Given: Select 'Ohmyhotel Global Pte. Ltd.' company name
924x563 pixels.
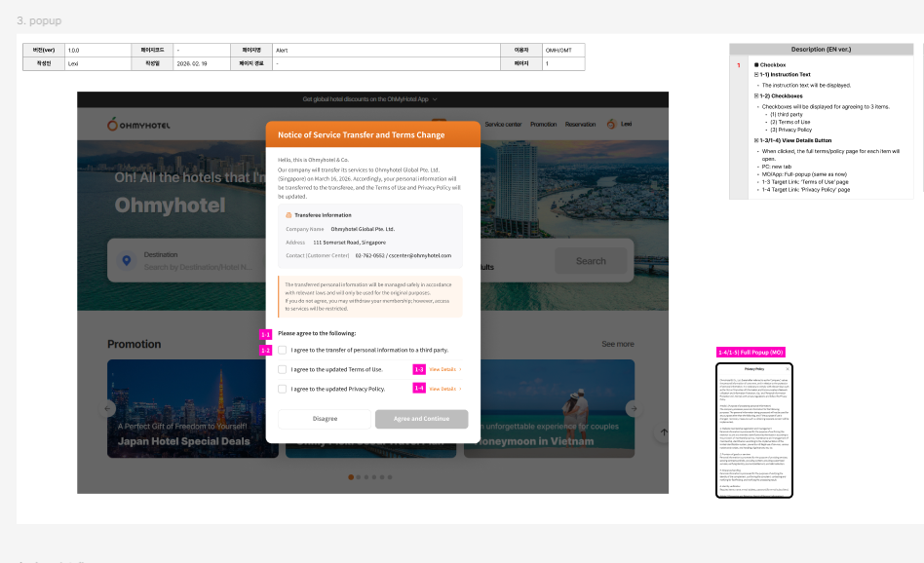Looking at the screenshot, I should [363, 229].
